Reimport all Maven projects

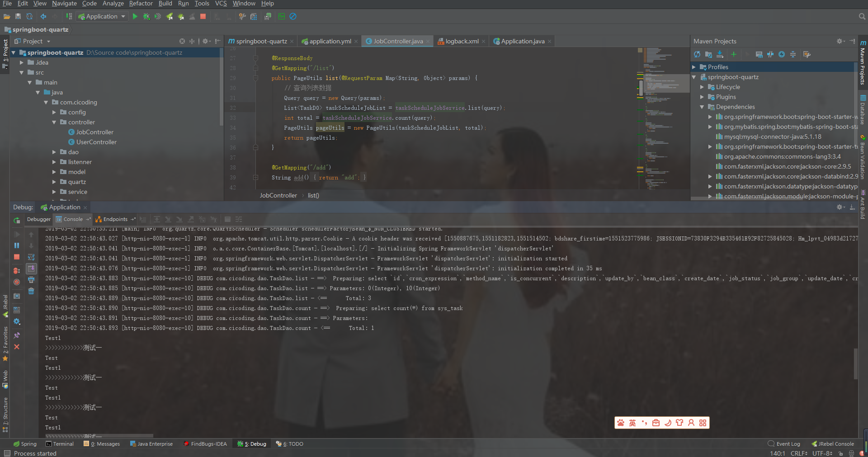[x=697, y=54]
